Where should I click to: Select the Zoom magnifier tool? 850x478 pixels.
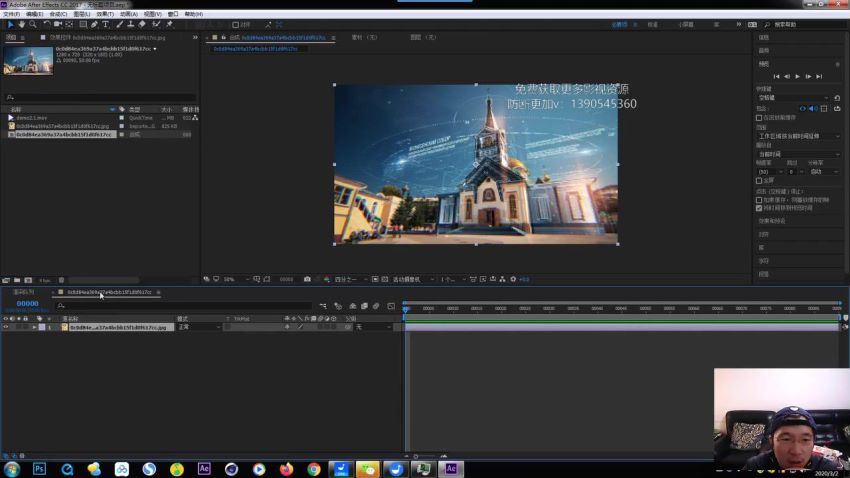[x=33, y=24]
